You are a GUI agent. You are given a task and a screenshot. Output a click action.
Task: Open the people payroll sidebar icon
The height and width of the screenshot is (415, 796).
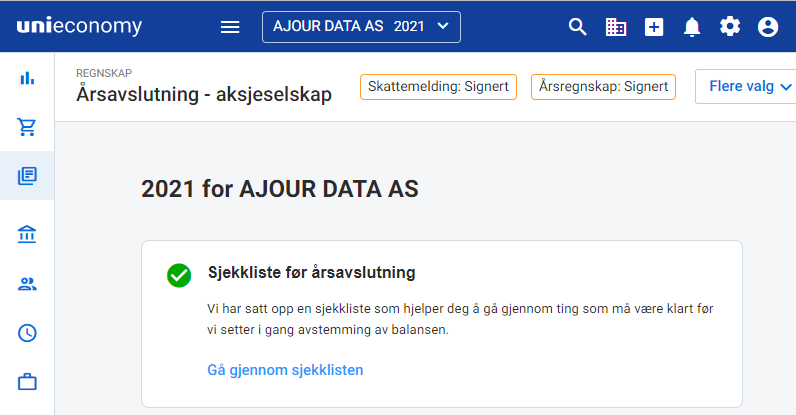[27, 284]
